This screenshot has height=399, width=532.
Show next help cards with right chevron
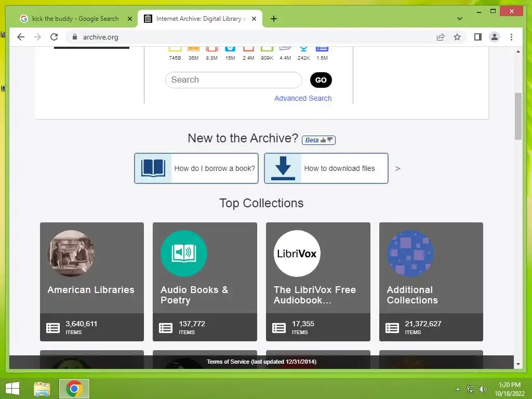pyautogui.click(x=397, y=169)
